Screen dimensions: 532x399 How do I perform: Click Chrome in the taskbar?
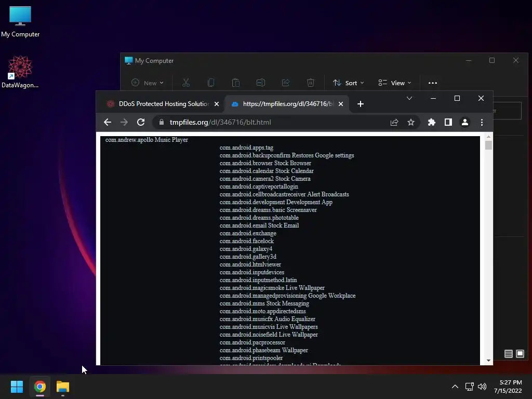(39, 387)
